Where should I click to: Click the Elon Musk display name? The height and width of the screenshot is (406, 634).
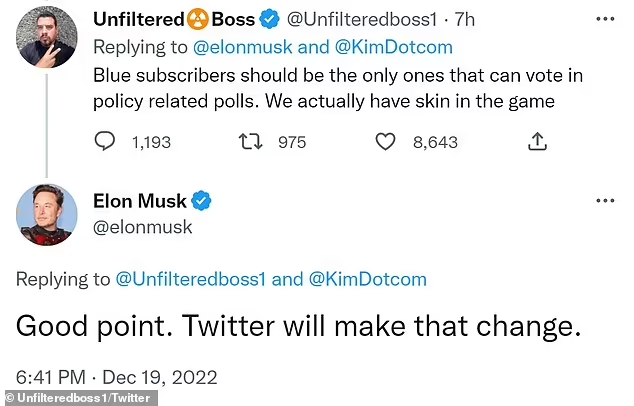(x=140, y=202)
